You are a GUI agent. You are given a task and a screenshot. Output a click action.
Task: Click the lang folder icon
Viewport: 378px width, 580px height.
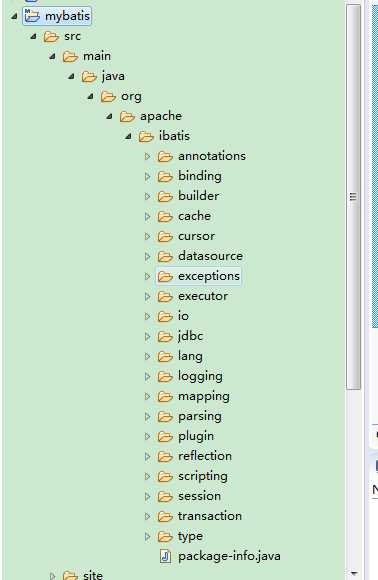165,356
